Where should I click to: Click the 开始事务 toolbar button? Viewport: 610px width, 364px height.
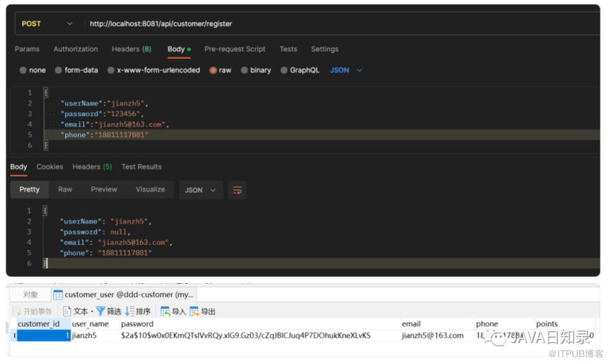coord(33,311)
